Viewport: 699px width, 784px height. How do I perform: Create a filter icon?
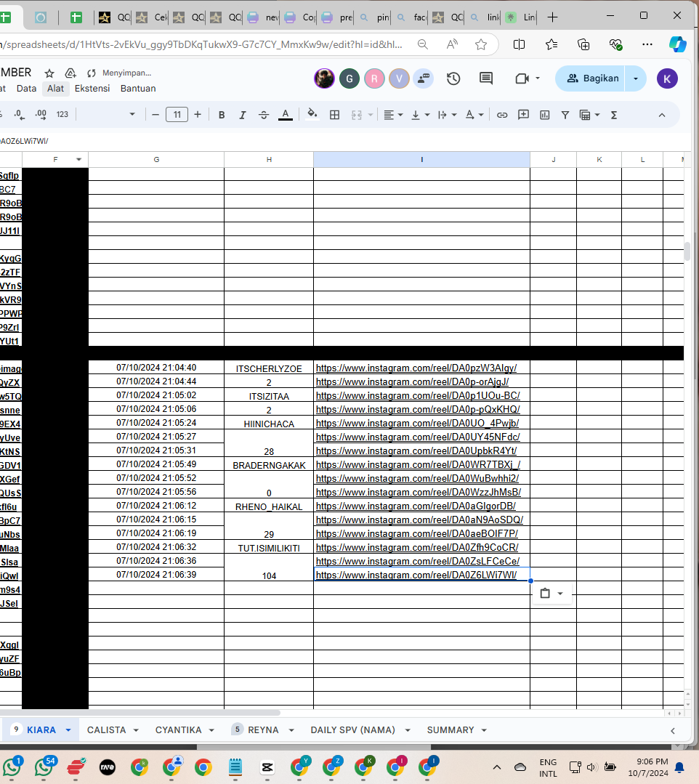pyautogui.click(x=565, y=115)
